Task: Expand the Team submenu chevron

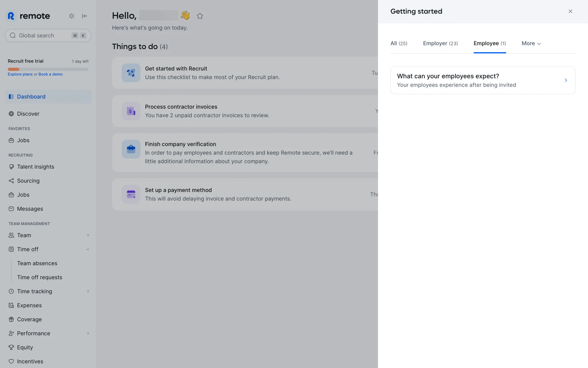Action: coord(88,235)
